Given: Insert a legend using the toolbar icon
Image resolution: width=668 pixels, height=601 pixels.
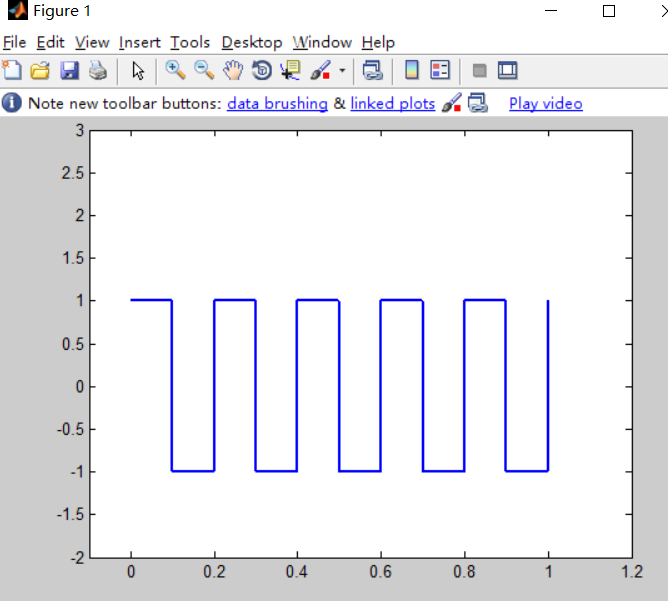Looking at the screenshot, I should (440, 70).
